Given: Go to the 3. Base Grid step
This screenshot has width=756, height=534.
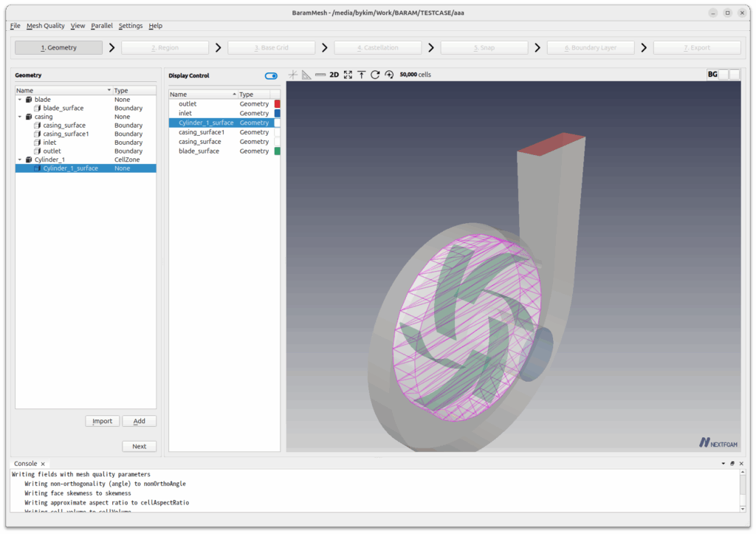Looking at the screenshot, I should tap(272, 48).
